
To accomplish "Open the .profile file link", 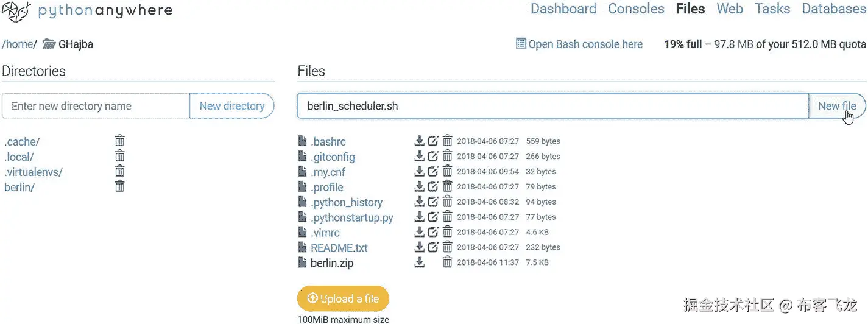I will (x=327, y=187).
